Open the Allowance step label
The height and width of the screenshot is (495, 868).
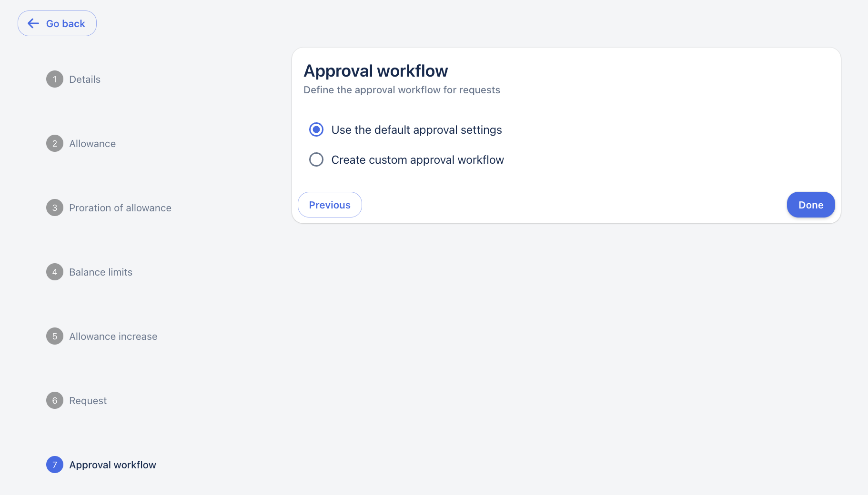[92, 144]
